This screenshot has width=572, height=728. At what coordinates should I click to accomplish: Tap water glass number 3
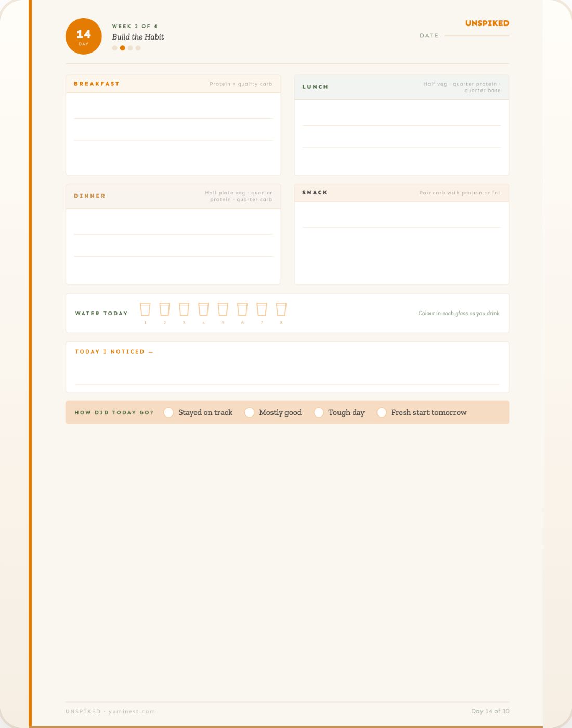tap(184, 309)
